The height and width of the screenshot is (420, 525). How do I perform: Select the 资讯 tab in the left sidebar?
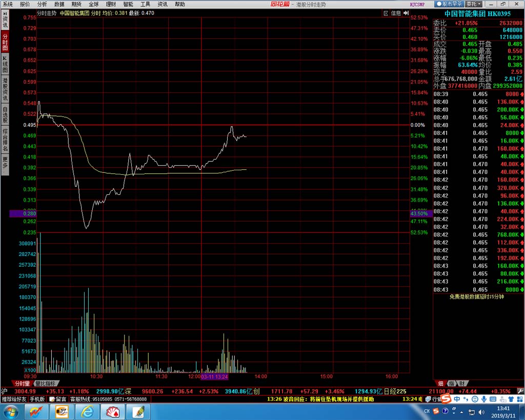[5, 20]
